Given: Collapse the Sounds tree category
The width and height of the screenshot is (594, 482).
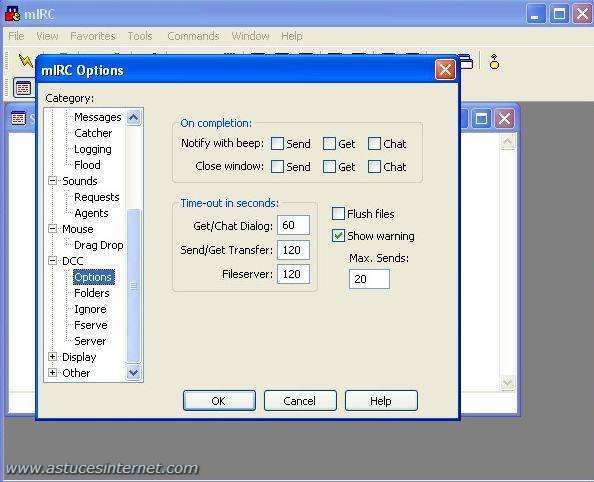Looking at the screenshot, I should click(x=53, y=181).
